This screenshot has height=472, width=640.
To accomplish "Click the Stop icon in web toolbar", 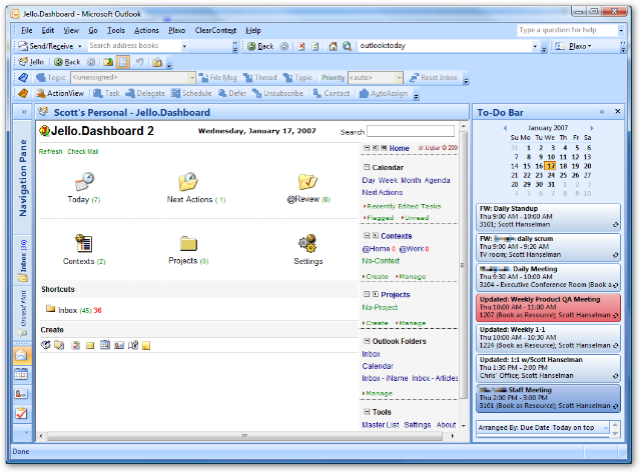I will coord(301,46).
